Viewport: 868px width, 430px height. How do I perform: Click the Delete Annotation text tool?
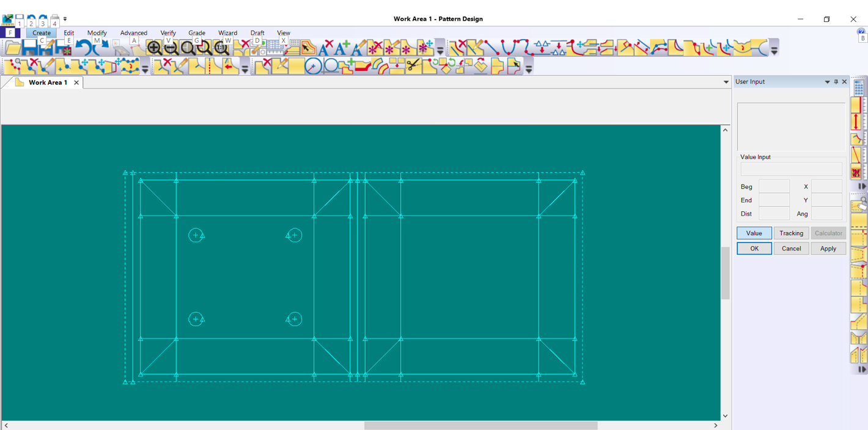326,48
